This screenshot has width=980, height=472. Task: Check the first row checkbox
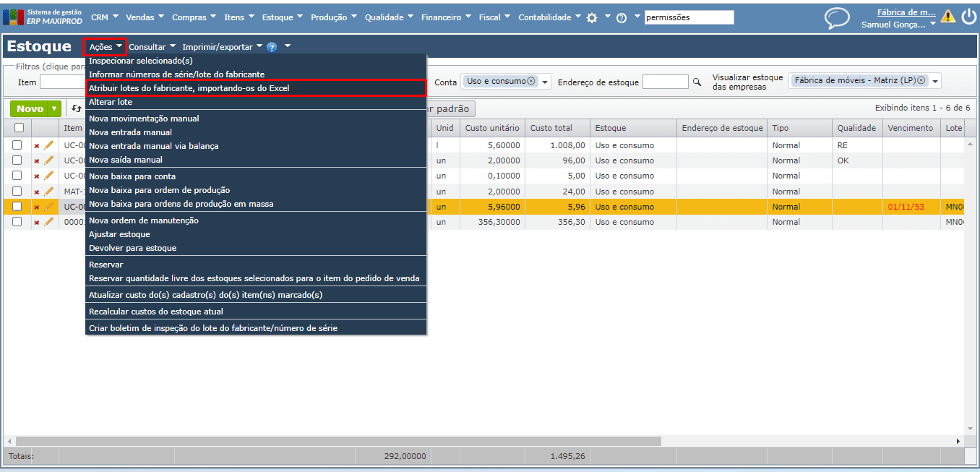[x=17, y=145]
